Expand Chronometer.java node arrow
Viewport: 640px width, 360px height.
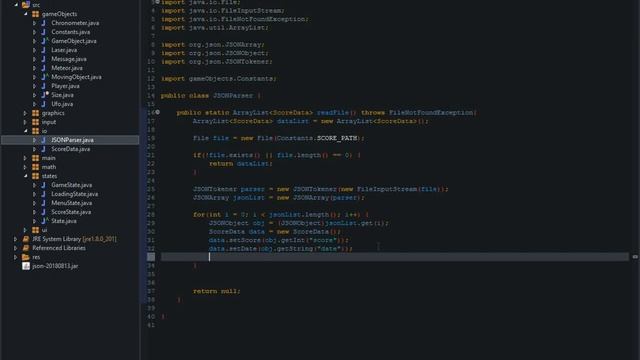[x=35, y=23]
